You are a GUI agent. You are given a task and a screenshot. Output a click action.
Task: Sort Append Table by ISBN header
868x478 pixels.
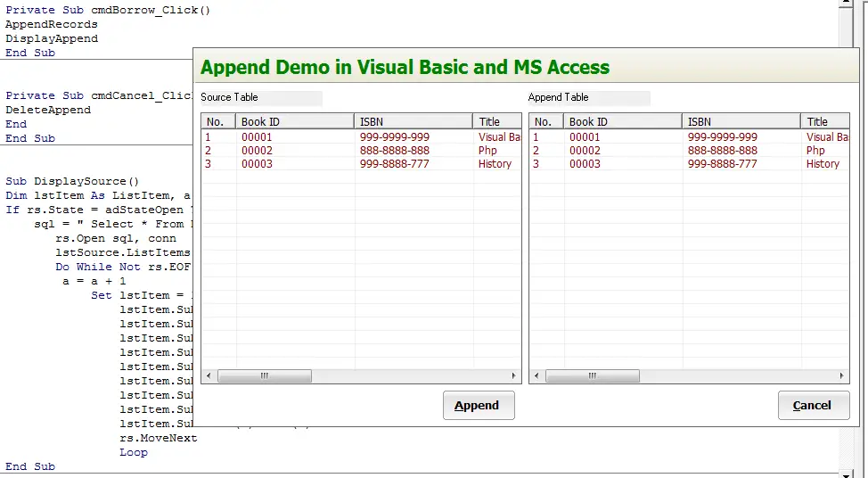[x=741, y=121]
